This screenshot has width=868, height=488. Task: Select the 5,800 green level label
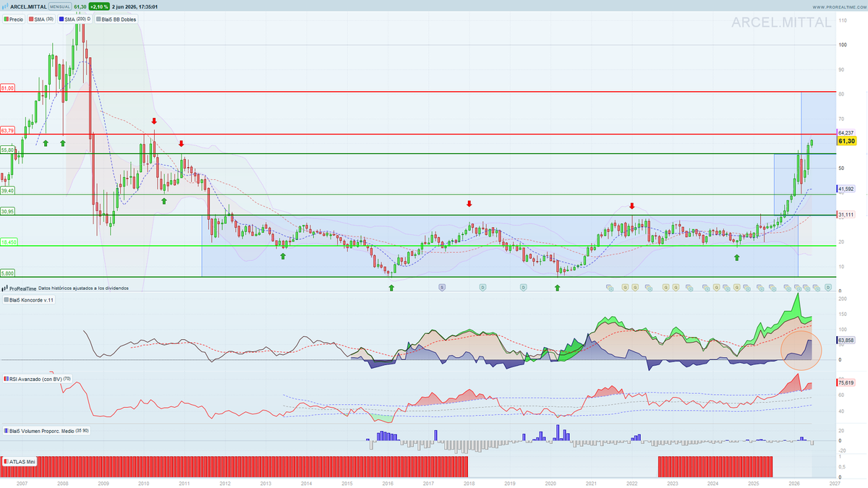point(7,273)
